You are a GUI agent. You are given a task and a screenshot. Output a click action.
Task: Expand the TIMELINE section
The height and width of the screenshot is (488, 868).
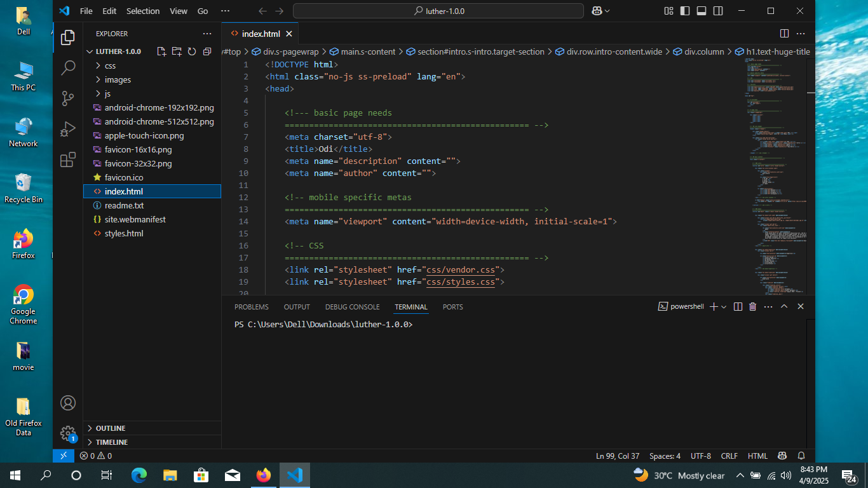[x=152, y=442]
